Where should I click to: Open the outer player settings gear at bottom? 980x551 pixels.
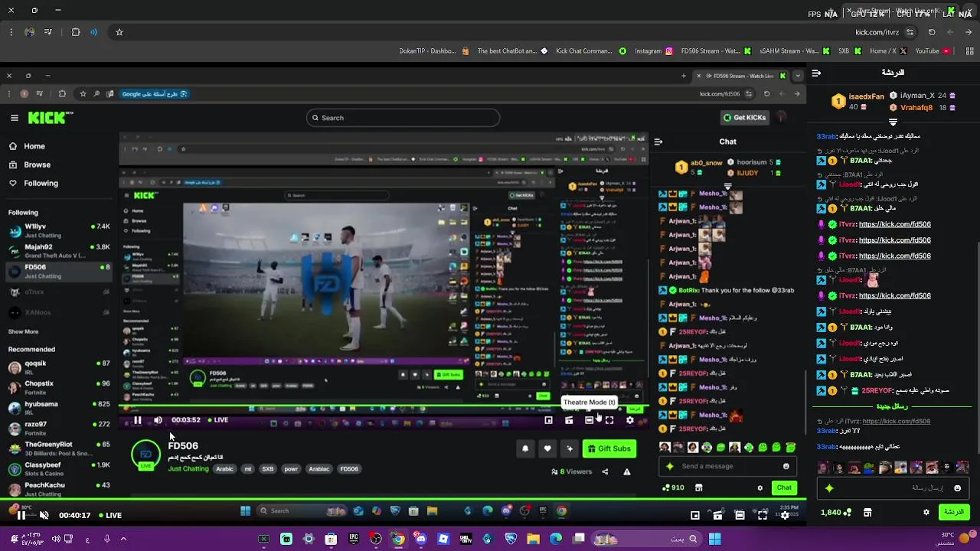785,515
